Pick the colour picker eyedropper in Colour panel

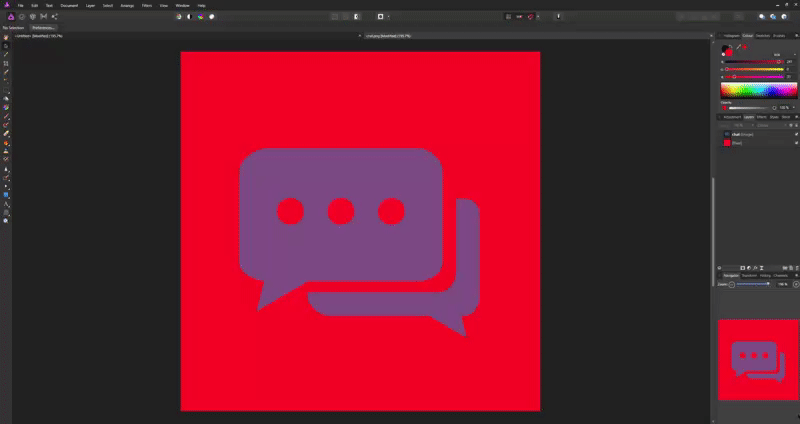point(738,47)
